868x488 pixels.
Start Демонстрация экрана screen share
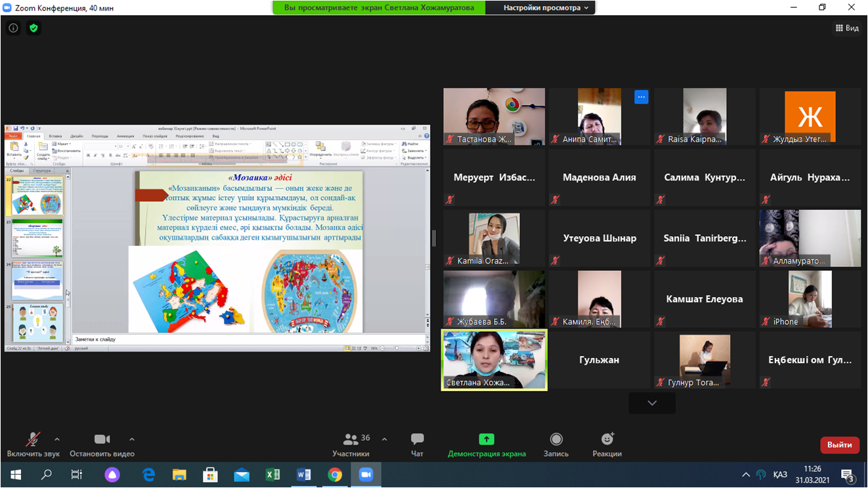coord(487,445)
